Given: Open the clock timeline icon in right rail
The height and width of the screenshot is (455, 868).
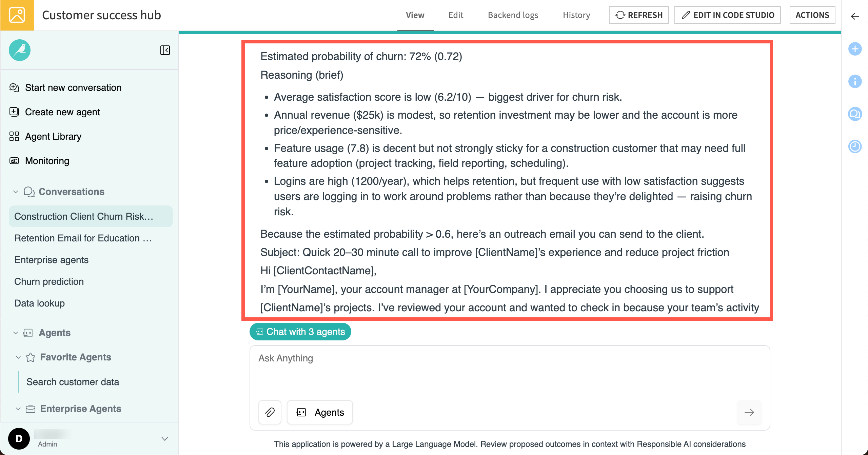Looking at the screenshot, I should point(855,146).
